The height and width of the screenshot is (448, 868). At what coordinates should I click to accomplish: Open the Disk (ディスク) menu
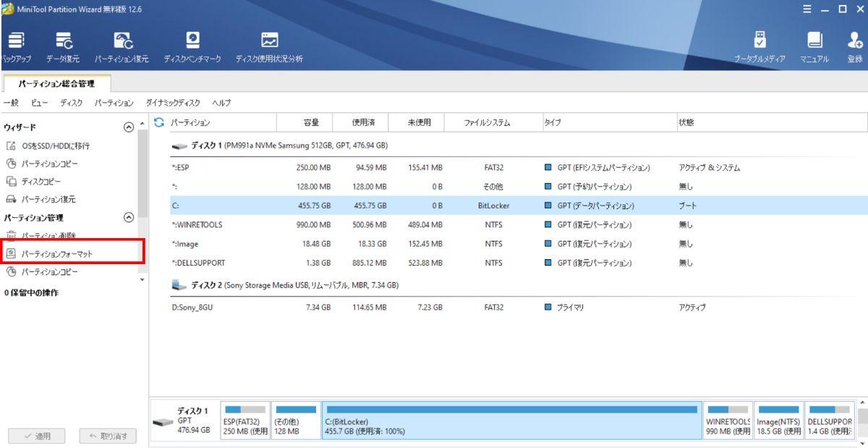pyautogui.click(x=71, y=103)
